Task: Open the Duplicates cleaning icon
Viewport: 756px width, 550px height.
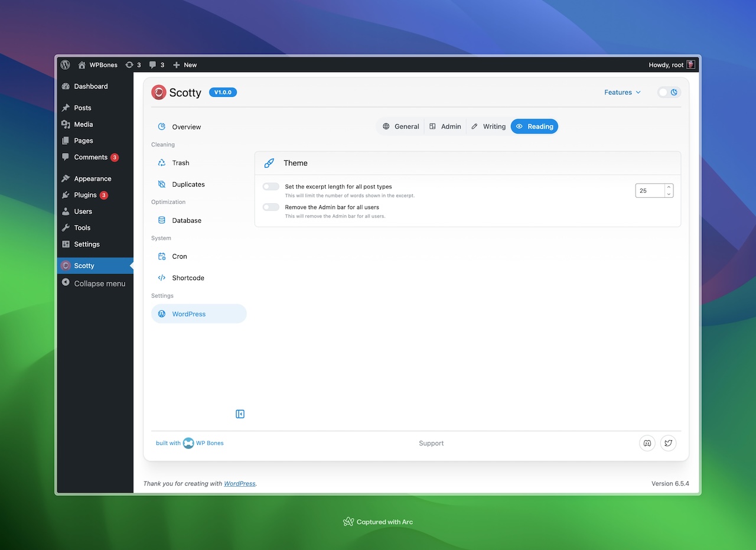Action: click(162, 184)
